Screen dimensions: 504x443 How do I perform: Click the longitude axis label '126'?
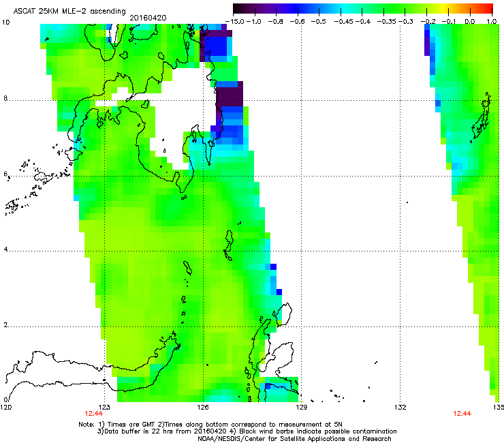(203, 408)
